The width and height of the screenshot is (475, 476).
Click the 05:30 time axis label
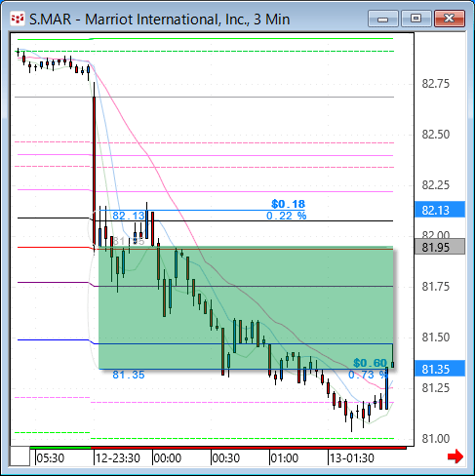click(x=51, y=457)
